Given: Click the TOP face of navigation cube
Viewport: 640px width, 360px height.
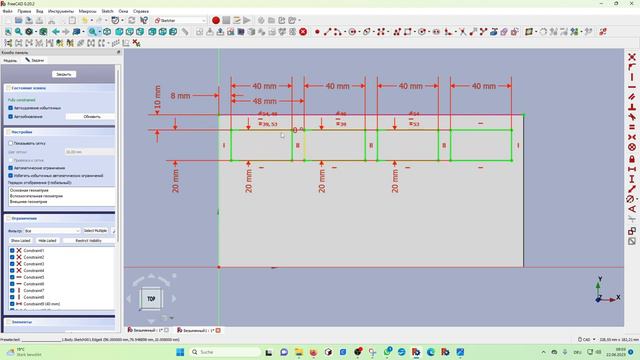Looking at the screenshot, I should tap(151, 299).
